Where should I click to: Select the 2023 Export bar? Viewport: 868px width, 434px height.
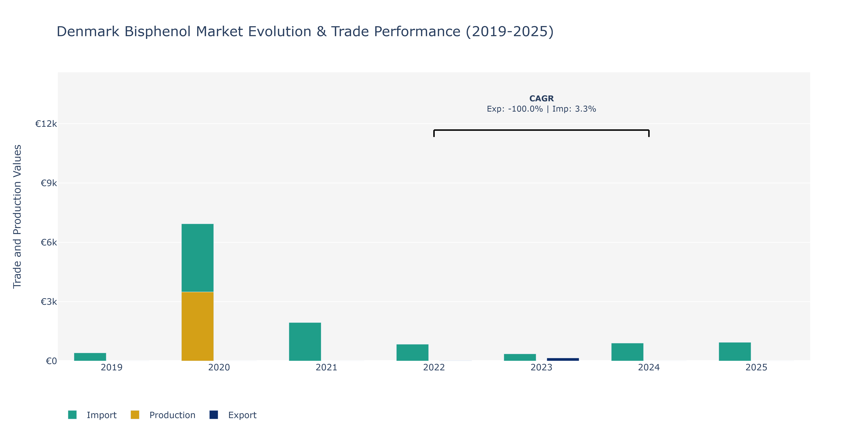pyautogui.click(x=563, y=359)
